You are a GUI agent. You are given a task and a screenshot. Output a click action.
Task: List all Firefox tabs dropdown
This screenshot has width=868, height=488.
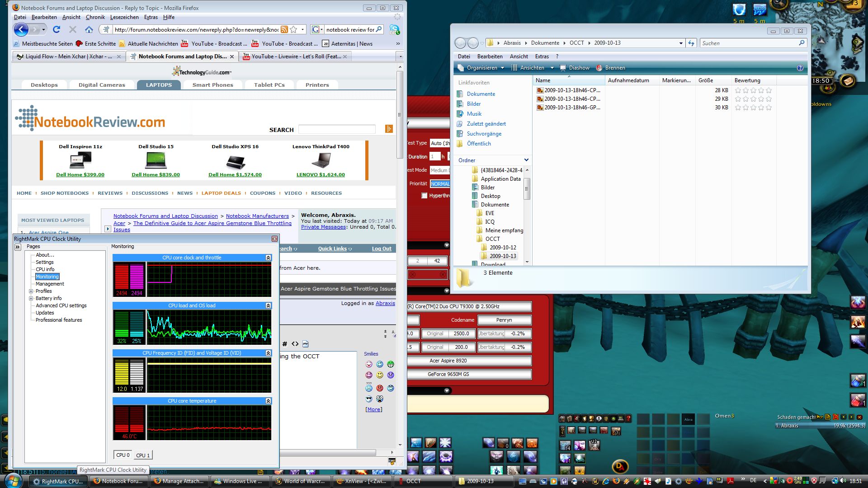(400, 57)
